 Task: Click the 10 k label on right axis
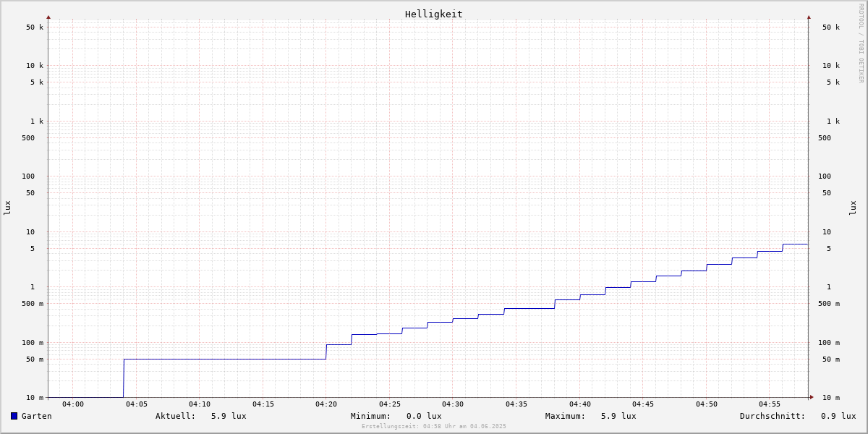tap(831, 66)
